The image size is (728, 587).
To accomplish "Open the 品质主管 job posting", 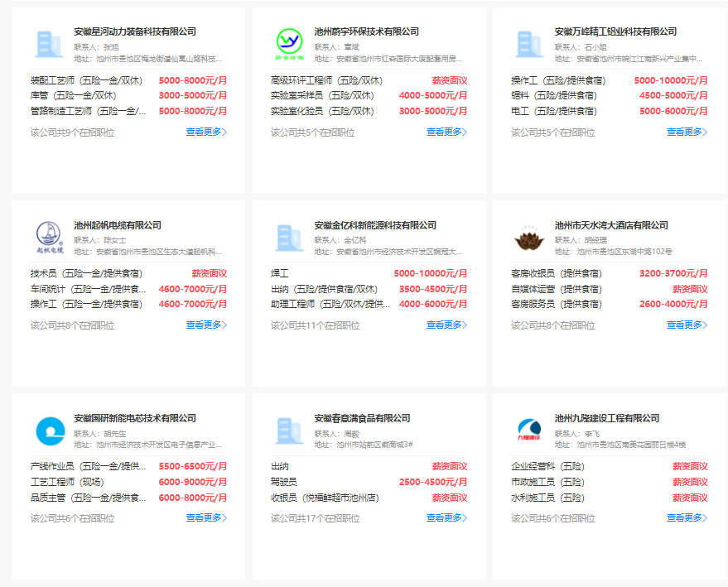I will [x=89, y=498].
